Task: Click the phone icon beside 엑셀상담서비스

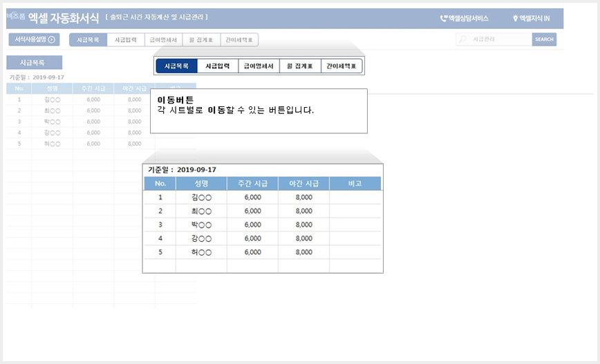Action: pyautogui.click(x=444, y=19)
